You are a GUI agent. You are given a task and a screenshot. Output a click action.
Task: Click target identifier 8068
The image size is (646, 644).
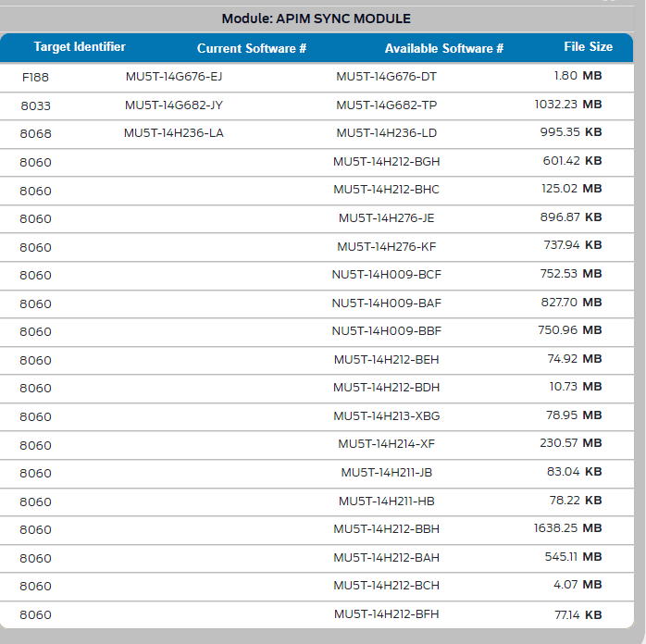(35, 134)
